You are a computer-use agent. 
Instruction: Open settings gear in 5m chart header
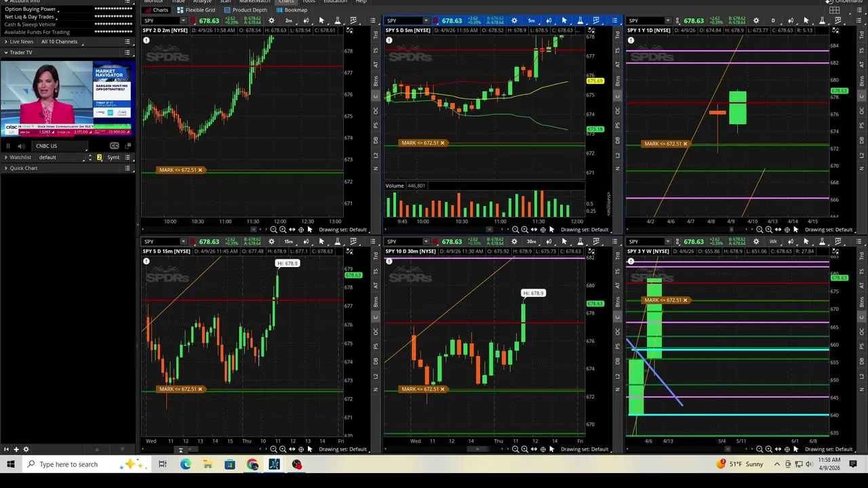514,20
